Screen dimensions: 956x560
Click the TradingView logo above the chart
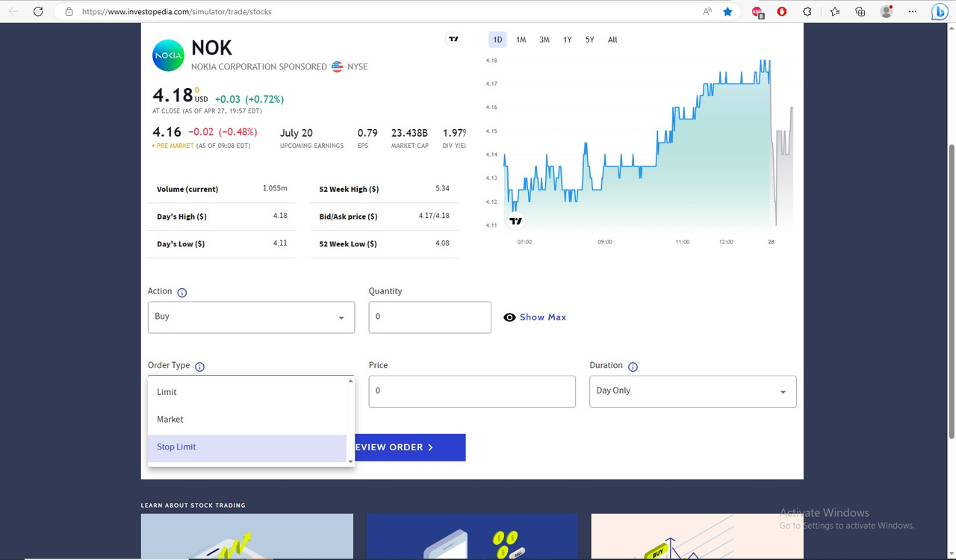pos(453,39)
